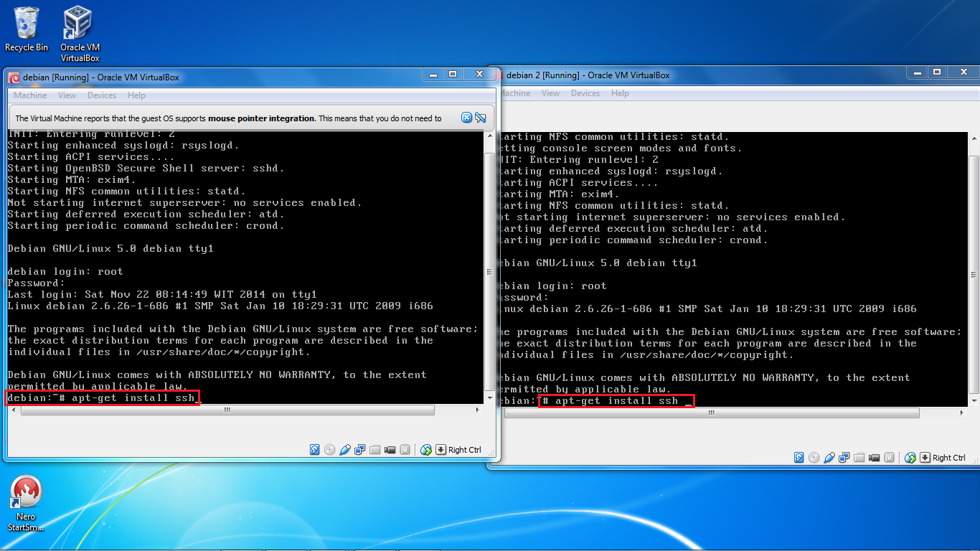
Task: Click horizontal scrollbar thumb in debian 2 window
Action: [710, 413]
